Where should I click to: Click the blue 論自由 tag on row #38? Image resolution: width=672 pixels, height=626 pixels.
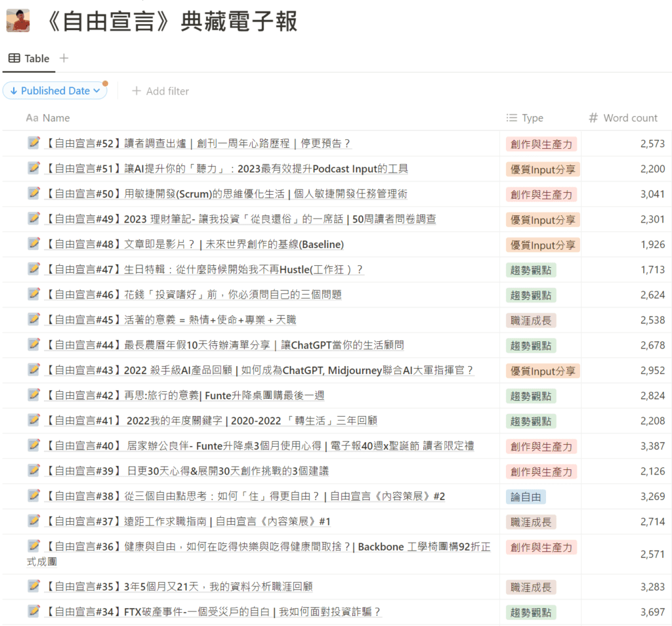526,497
